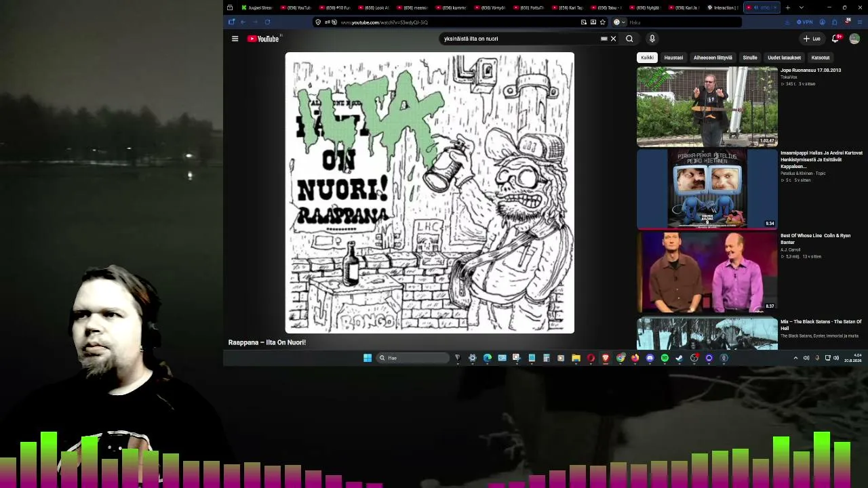This screenshot has width=868, height=488.
Task: Select the Uudet lataukset filter chip
Action: coord(785,58)
